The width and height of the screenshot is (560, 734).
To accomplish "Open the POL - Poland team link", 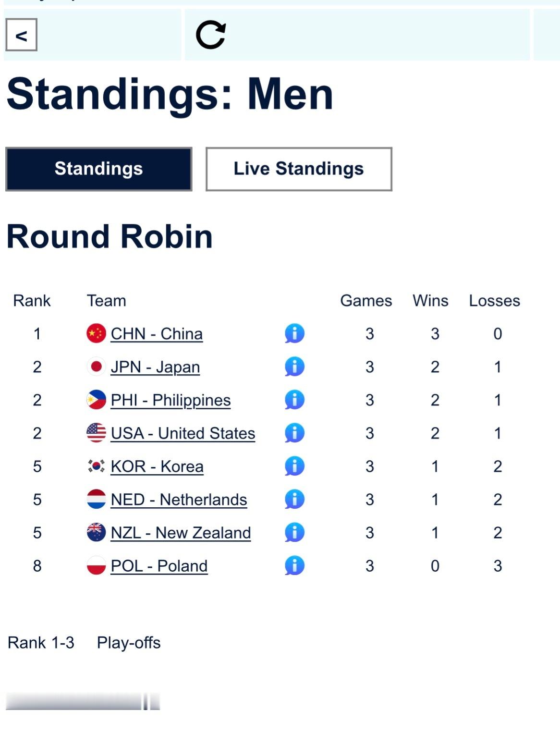I will pyautogui.click(x=159, y=566).
